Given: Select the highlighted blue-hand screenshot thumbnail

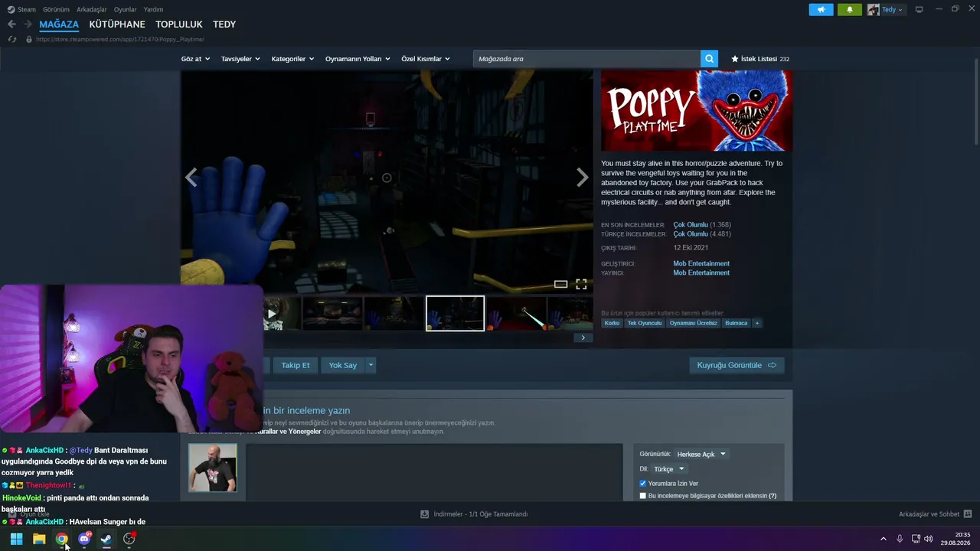Looking at the screenshot, I should tap(455, 313).
